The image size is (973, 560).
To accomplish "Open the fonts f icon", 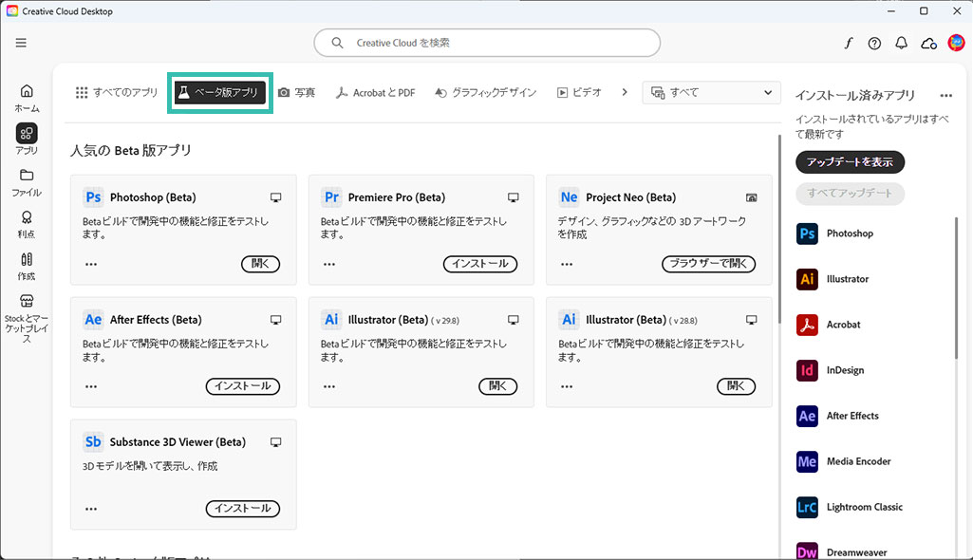I will (849, 43).
